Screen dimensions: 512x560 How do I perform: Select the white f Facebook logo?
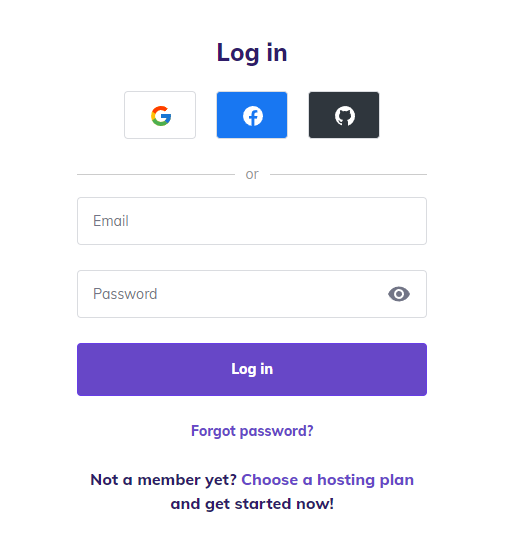[253, 116]
